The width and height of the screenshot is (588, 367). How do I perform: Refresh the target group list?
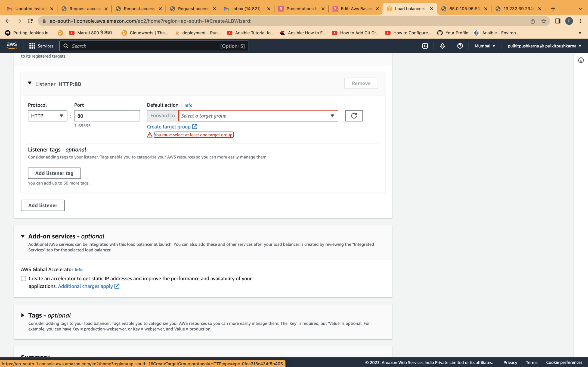[354, 116]
